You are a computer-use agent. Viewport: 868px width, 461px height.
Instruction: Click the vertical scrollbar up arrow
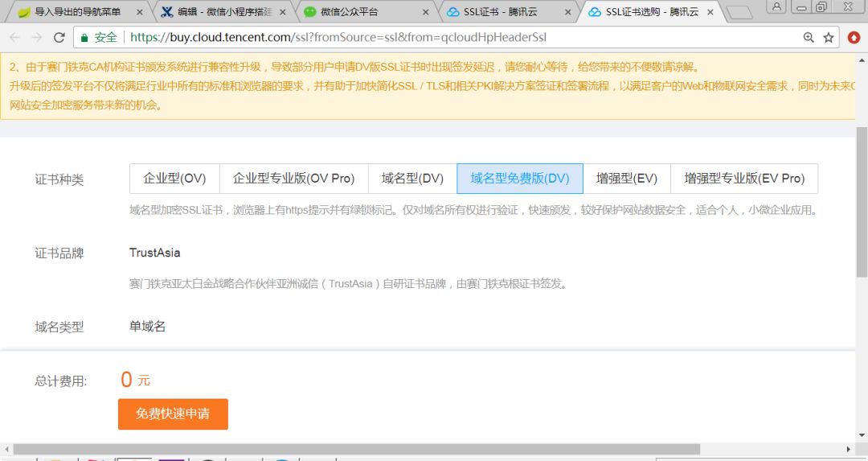[862, 59]
